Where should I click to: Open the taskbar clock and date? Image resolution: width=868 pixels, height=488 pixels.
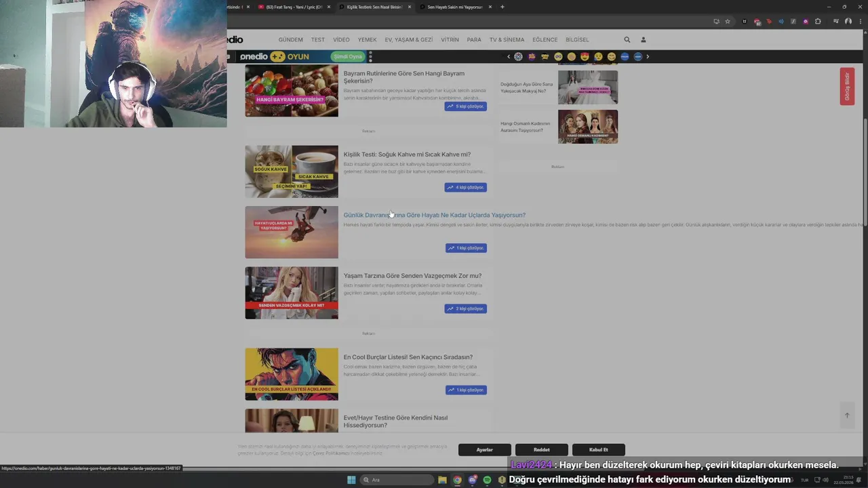coord(842,480)
